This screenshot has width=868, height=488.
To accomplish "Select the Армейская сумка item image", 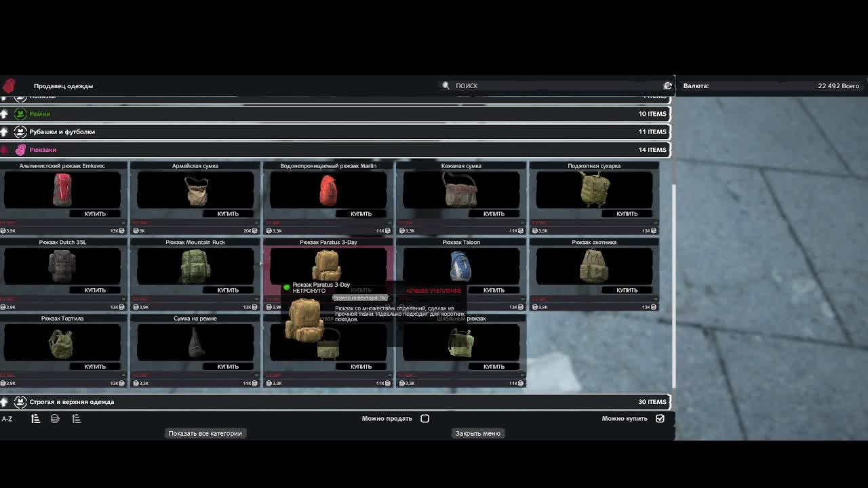I will 195,189.
